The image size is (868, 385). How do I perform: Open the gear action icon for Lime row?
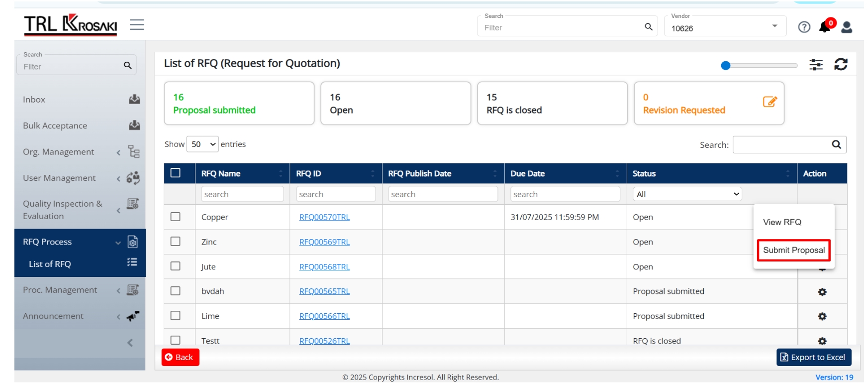coord(822,316)
